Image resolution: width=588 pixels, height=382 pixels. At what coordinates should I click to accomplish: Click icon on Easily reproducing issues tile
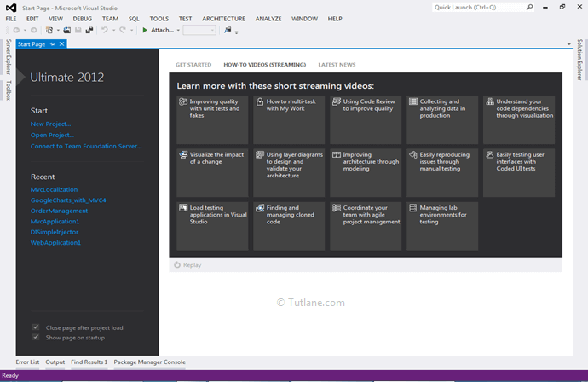pos(413,155)
